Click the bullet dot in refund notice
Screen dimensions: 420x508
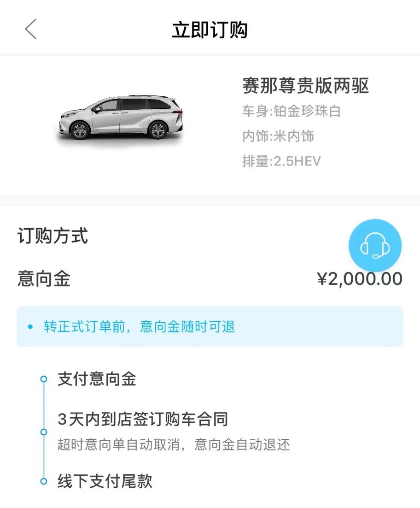click(x=30, y=327)
